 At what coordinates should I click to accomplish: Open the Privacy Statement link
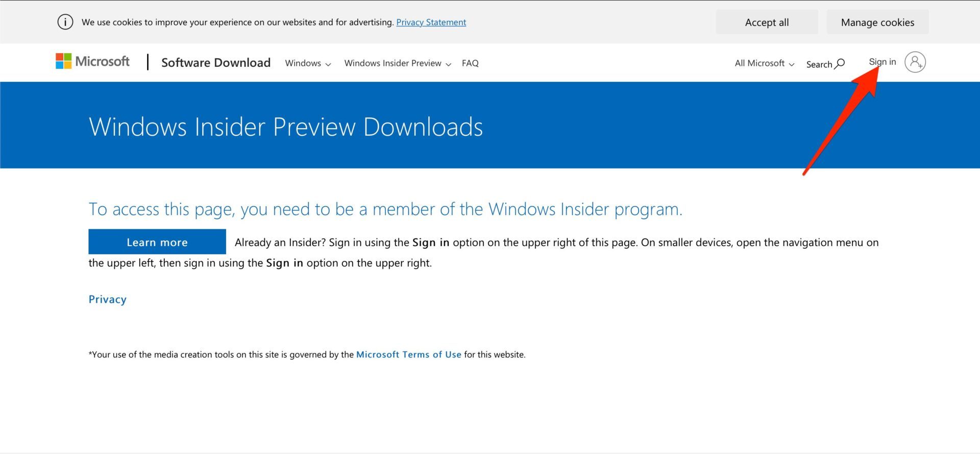(x=431, y=22)
